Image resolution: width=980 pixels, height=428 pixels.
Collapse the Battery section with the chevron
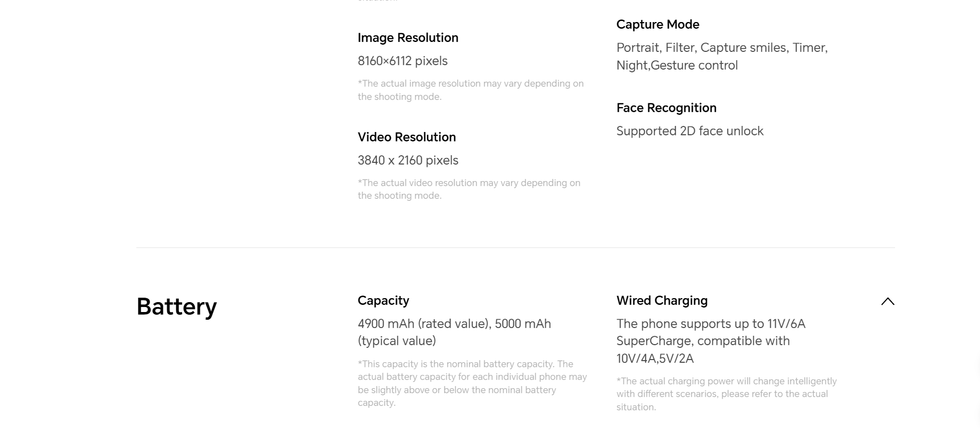point(887,302)
